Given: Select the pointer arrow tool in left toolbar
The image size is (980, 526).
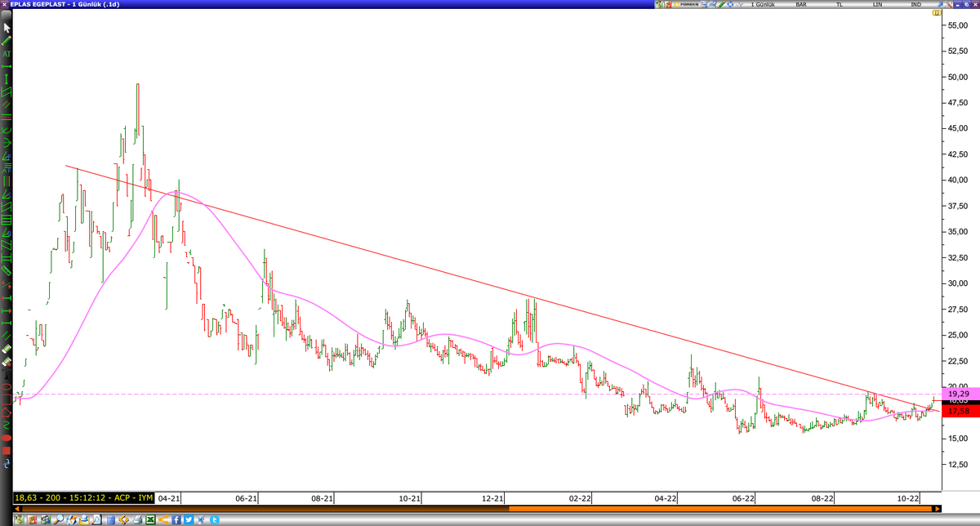Looking at the screenshot, I should point(7,28).
